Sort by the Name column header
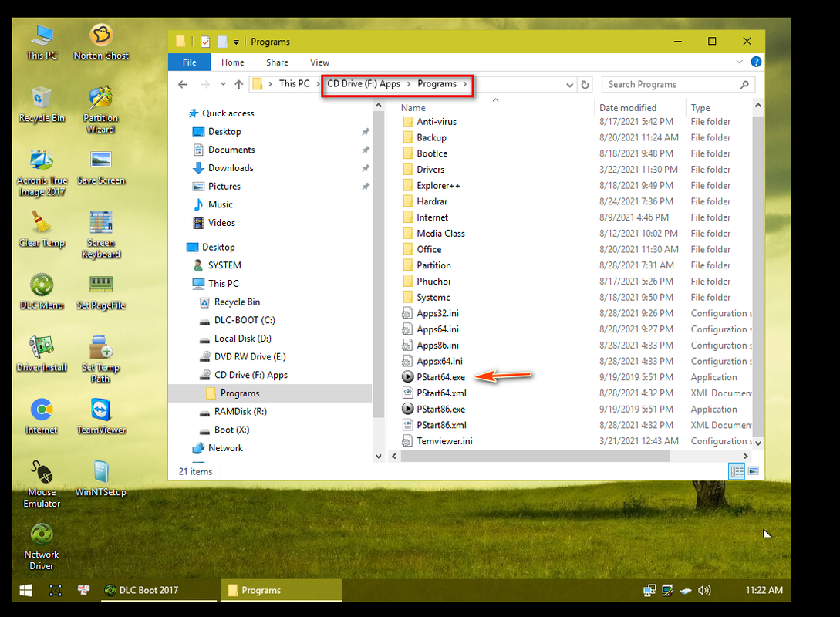The height and width of the screenshot is (617, 840). 413,108
